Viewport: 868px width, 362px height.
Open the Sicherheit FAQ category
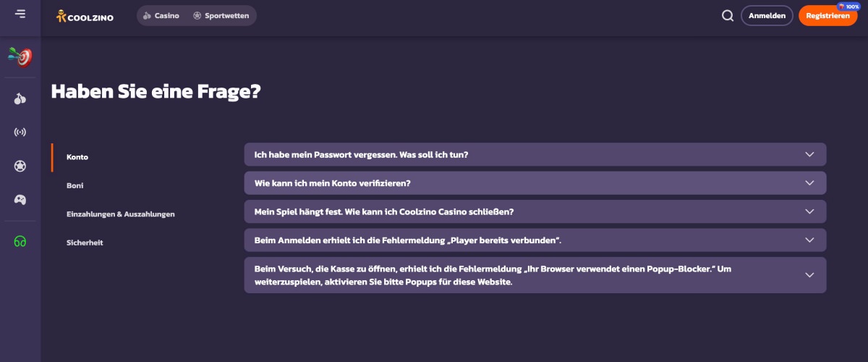(85, 243)
